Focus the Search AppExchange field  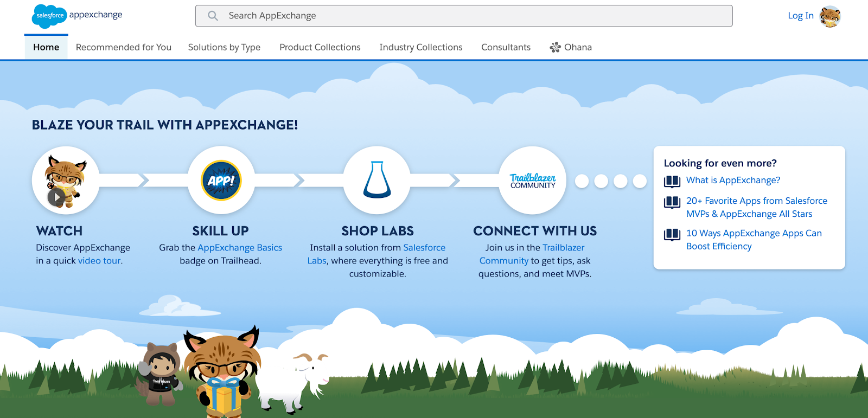pyautogui.click(x=464, y=16)
